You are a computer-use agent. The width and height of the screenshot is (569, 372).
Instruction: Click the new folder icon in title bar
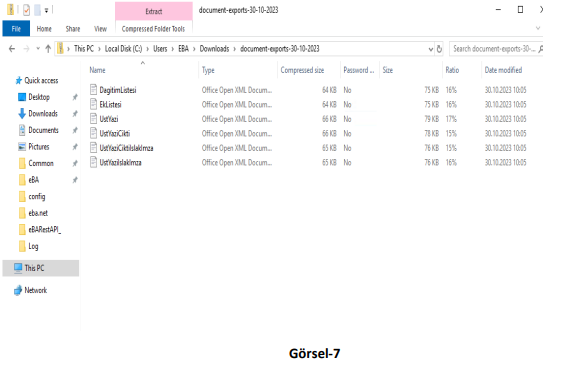click(x=37, y=10)
